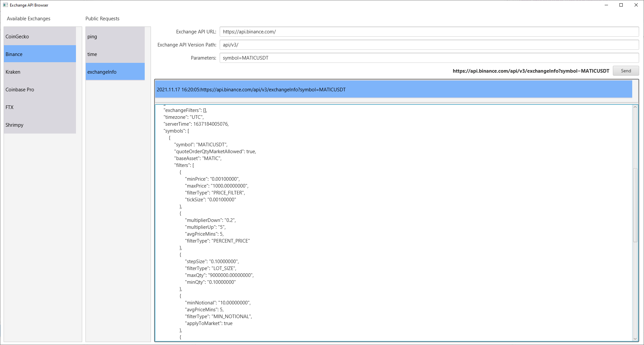The width and height of the screenshot is (644, 345).
Task: Click the "stepSize" line
Action: tap(212, 262)
